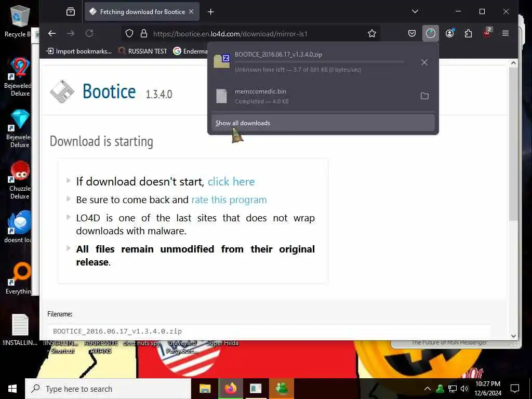Open Firefox recent browsing view icon
This screenshot has width=532, height=399.
(71, 12)
